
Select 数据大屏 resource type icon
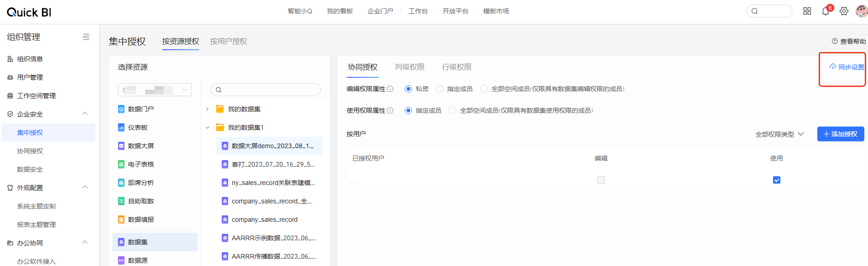tap(121, 146)
